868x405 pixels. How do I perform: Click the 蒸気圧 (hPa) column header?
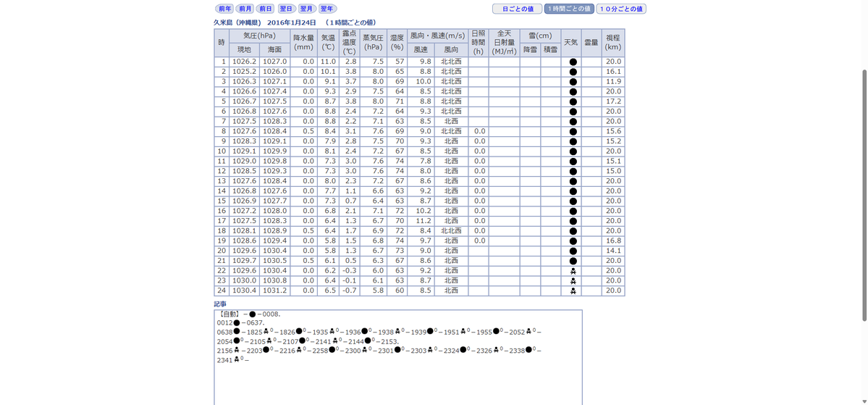[x=373, y=43]
